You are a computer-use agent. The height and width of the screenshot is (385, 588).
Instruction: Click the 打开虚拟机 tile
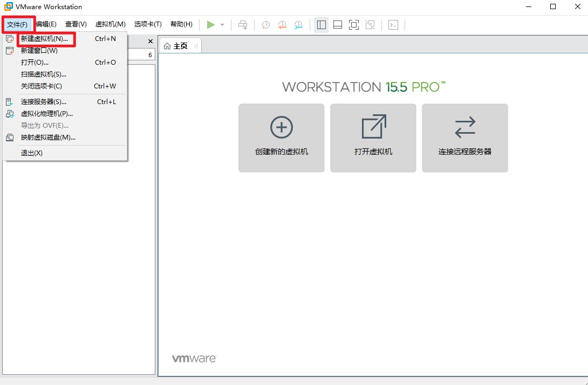pos(373,138)
